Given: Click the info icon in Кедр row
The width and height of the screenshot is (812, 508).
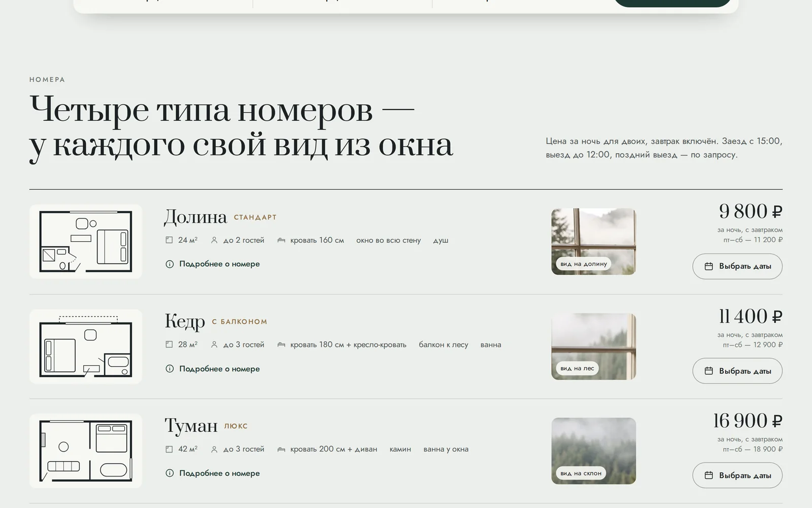Looking at the screenshot, I should pyautogui.click(x=170, y=369).
